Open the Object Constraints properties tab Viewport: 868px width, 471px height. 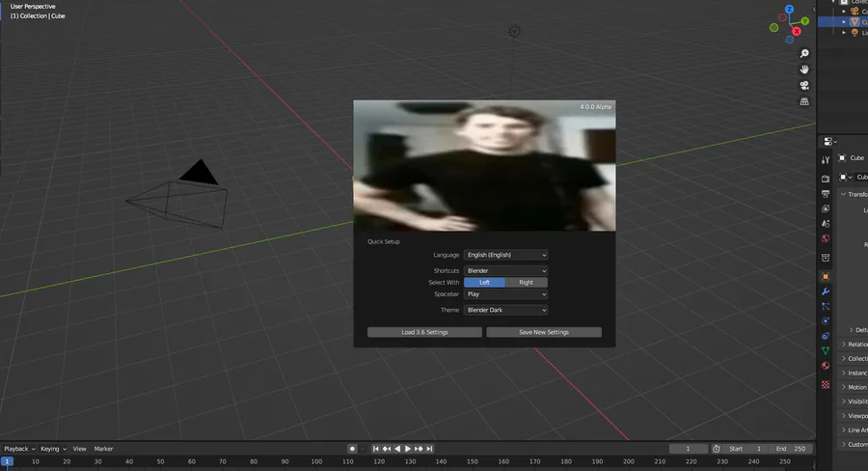[826, 336]
